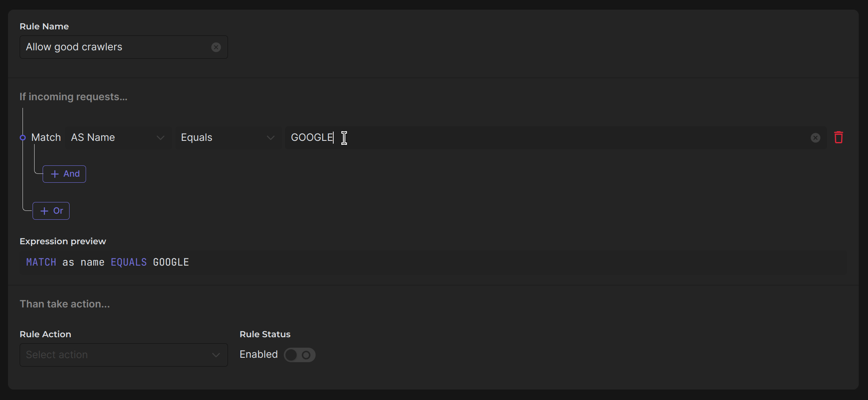
Task: Click the chevron on Equals selector
Action: pyautogui.click(x=271, y=138)
